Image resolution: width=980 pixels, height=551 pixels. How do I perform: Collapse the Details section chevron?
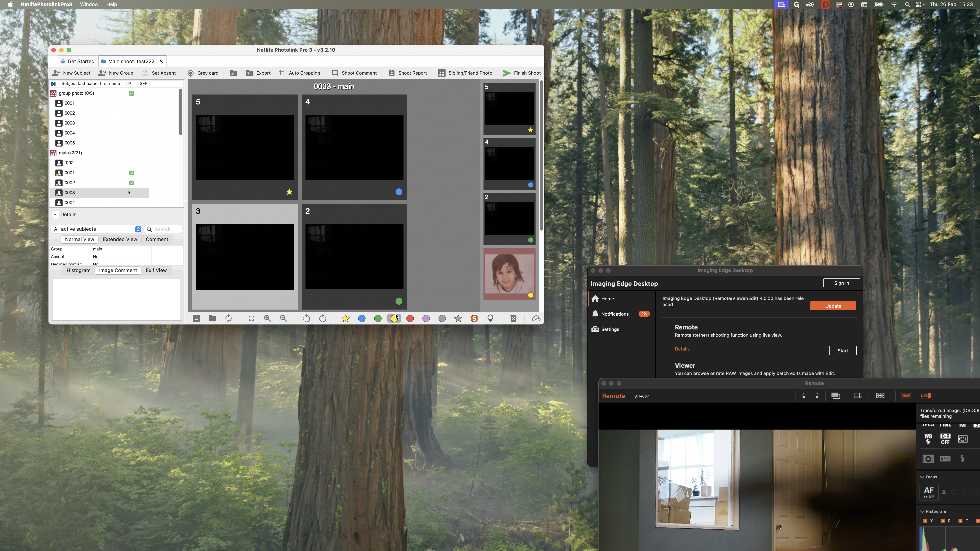point(55,215)
